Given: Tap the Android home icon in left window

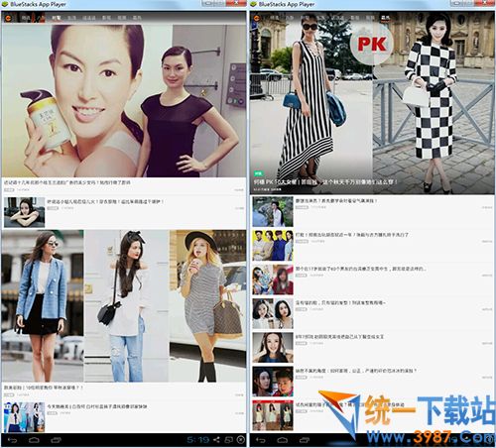Looking at the screenshot, I should pyautogui.click(x=34, y=440).
